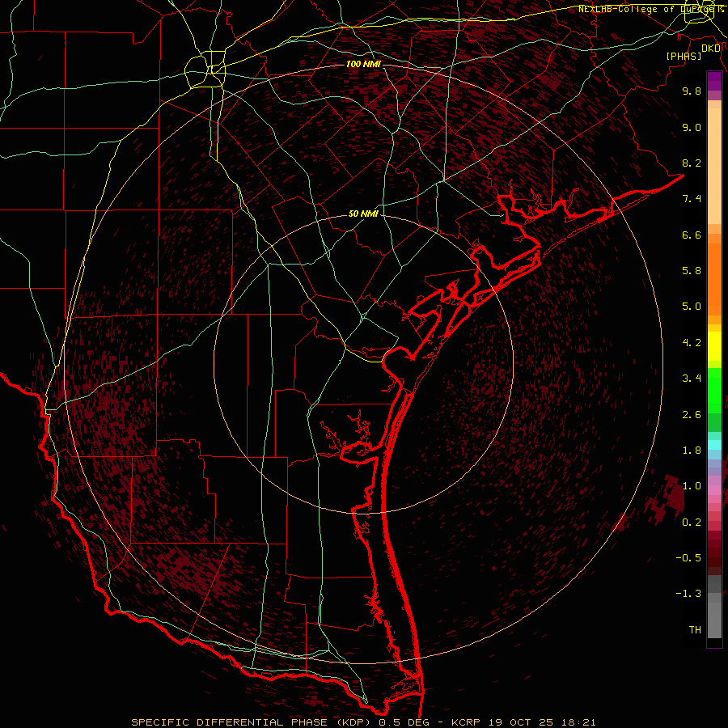Click the 7.4 scale value
Image resolution: width=728 pixels, height=728 pixels.
tap(692, 199)
